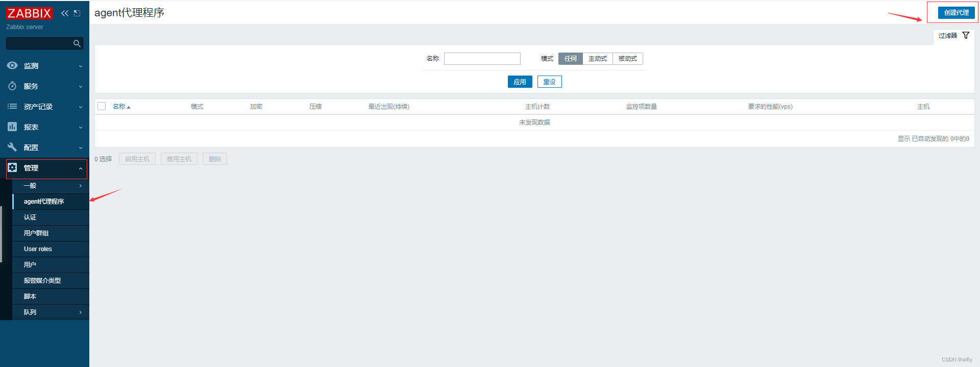The image size is (980, 367).
Task: Click the 重设 filter button
Action: 550,82
